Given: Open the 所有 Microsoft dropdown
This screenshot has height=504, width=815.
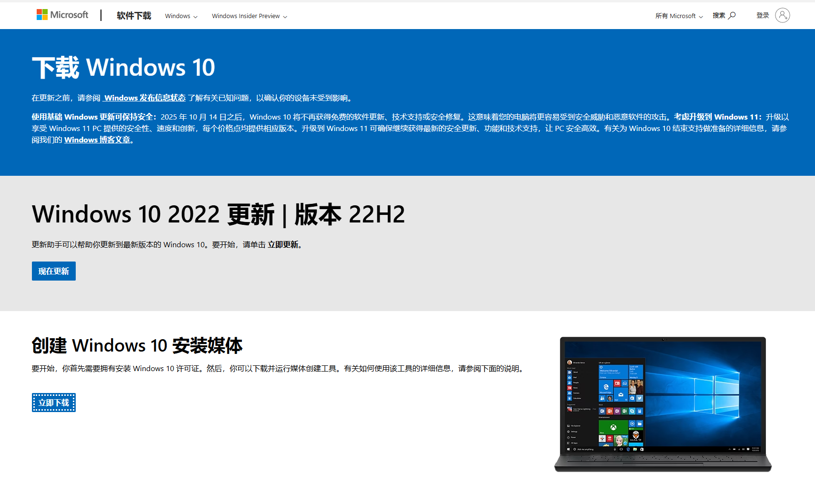Looking at the screenshot, I should pos(679,16).
